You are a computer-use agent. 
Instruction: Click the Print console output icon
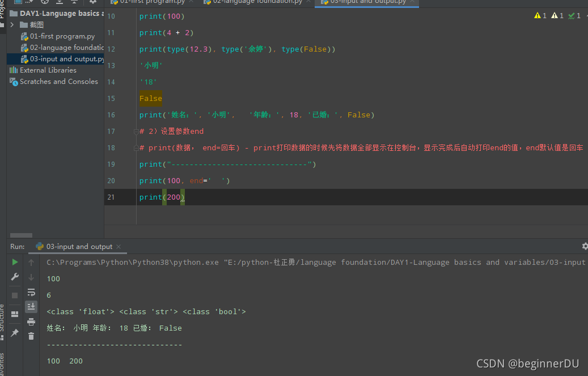click(31, 322)
